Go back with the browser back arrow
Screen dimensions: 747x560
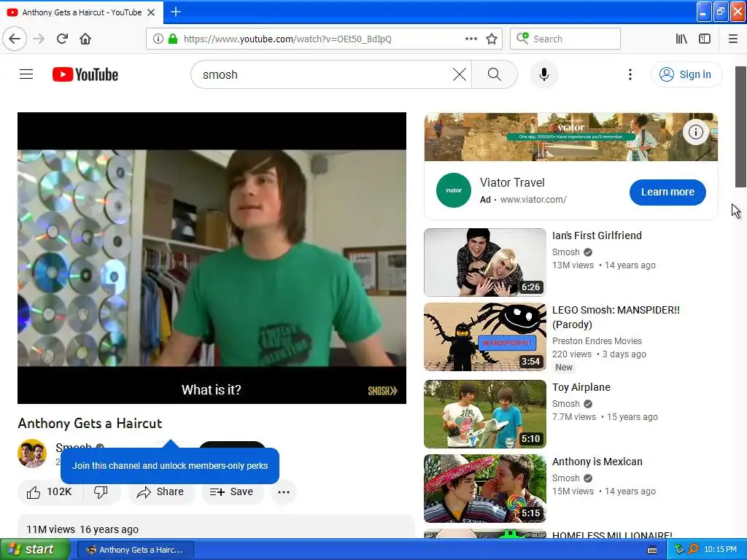point(15,39)
